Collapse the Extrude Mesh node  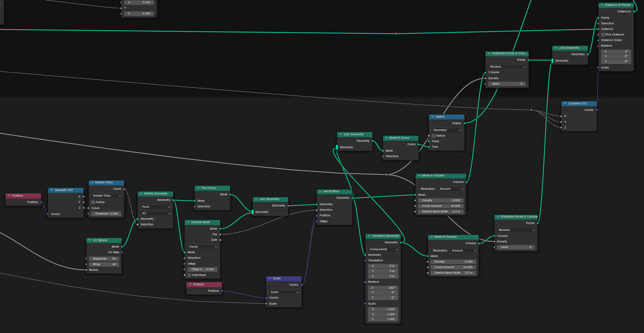point(188,222)
